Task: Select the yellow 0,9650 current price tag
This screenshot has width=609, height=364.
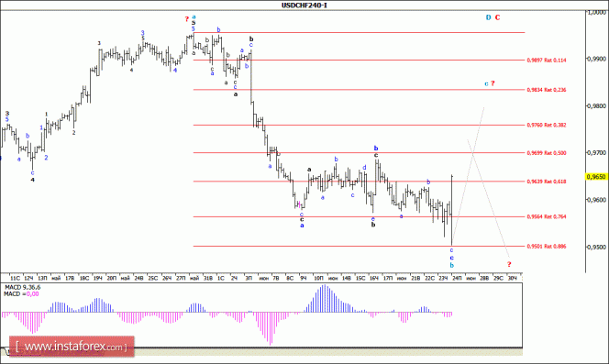Action: (x=596, y=177)
